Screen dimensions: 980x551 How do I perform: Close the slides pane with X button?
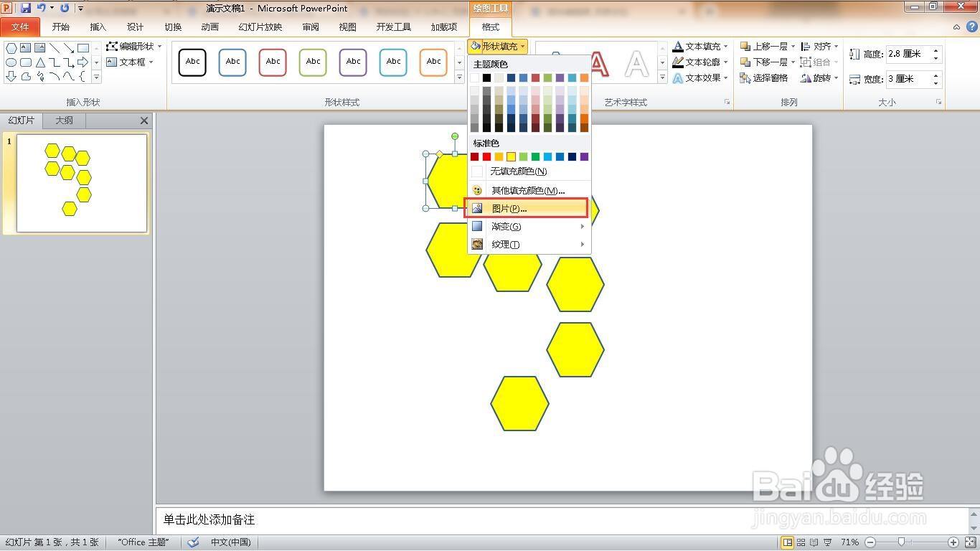(x=144, y=121)
